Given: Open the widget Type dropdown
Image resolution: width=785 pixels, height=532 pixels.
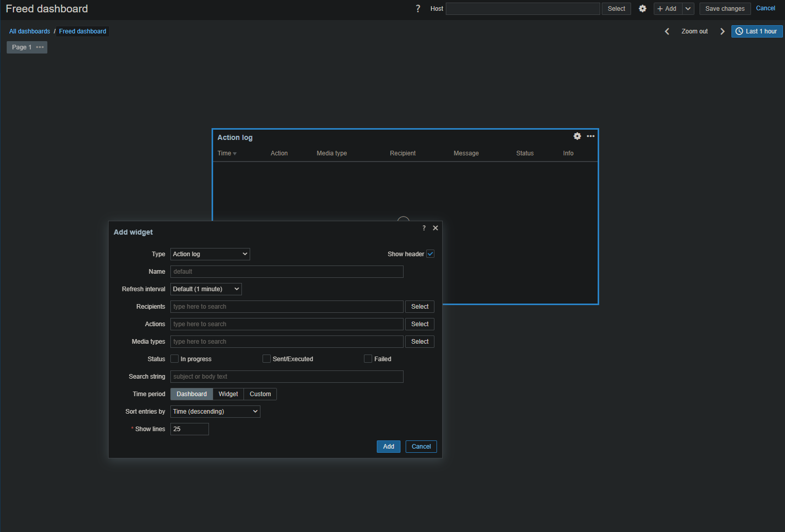Looking at the screenshot, I should click(x=210, y=254).
